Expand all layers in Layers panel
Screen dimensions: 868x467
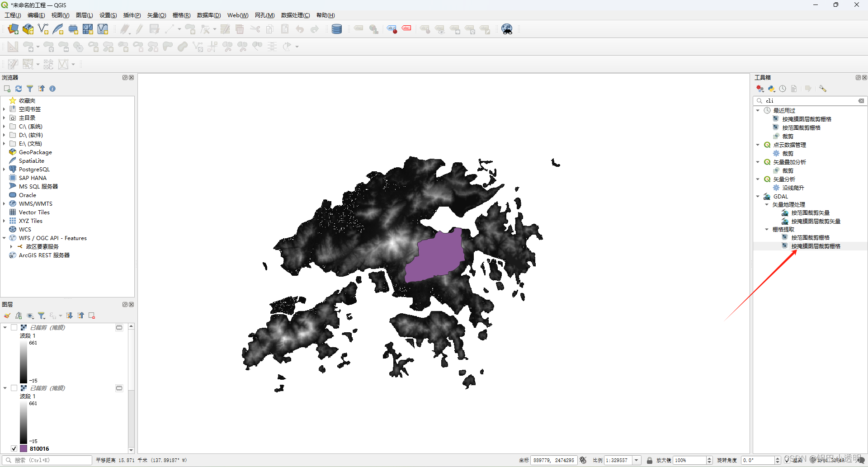[x=69, y=316]
